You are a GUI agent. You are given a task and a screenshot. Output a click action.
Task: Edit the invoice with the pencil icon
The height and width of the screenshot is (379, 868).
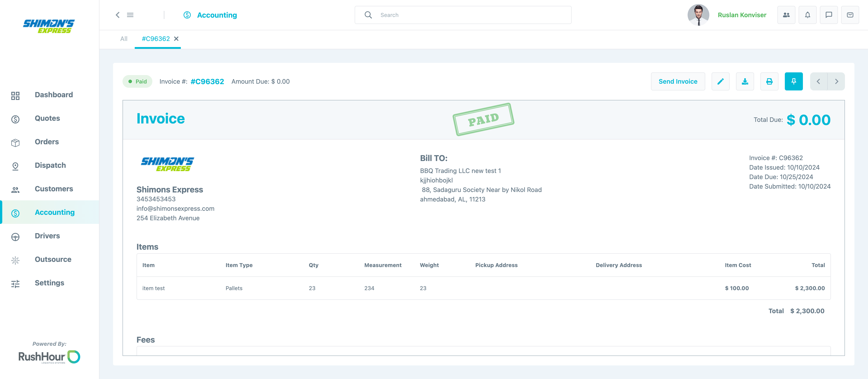click(x=721, y=81)
